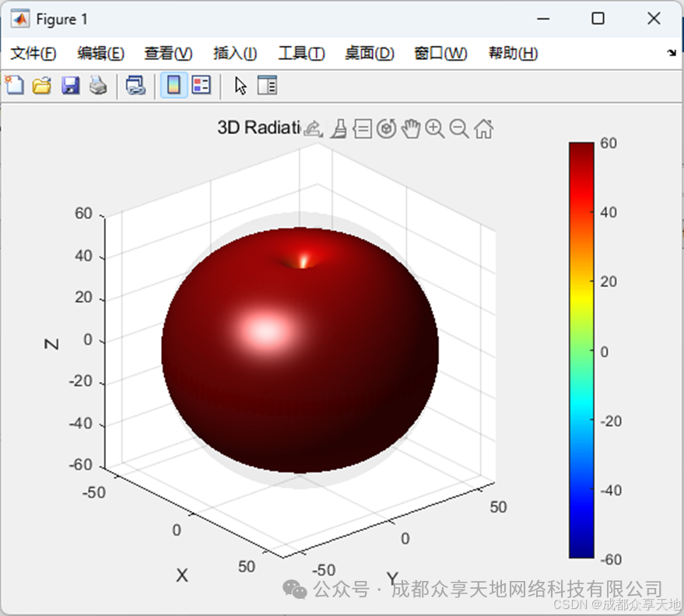The width and height of the screenshot is (684, 616).
Task: Click colorbar tick label 40
Action: [609, 212]
